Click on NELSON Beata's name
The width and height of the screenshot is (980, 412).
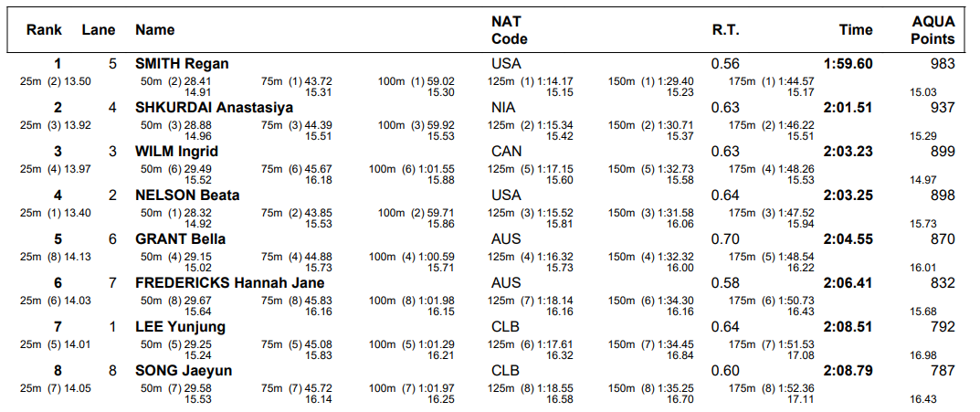[x=187, y=195]
